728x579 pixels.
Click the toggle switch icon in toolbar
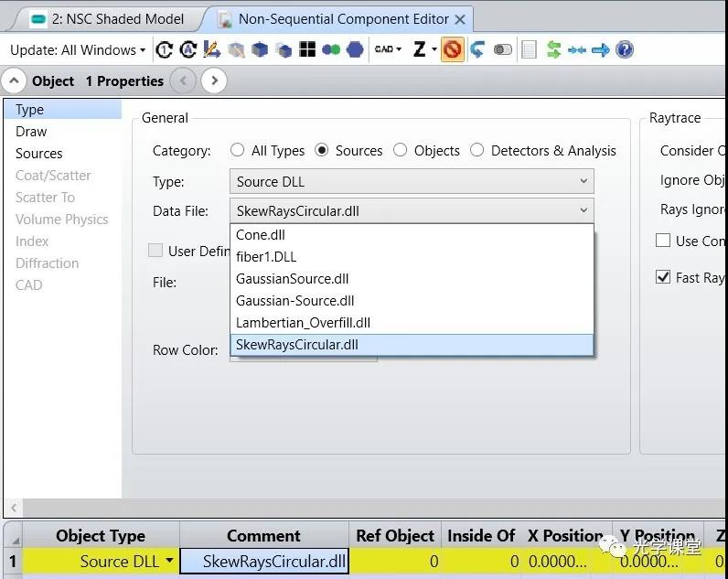(x=503, y=49)
